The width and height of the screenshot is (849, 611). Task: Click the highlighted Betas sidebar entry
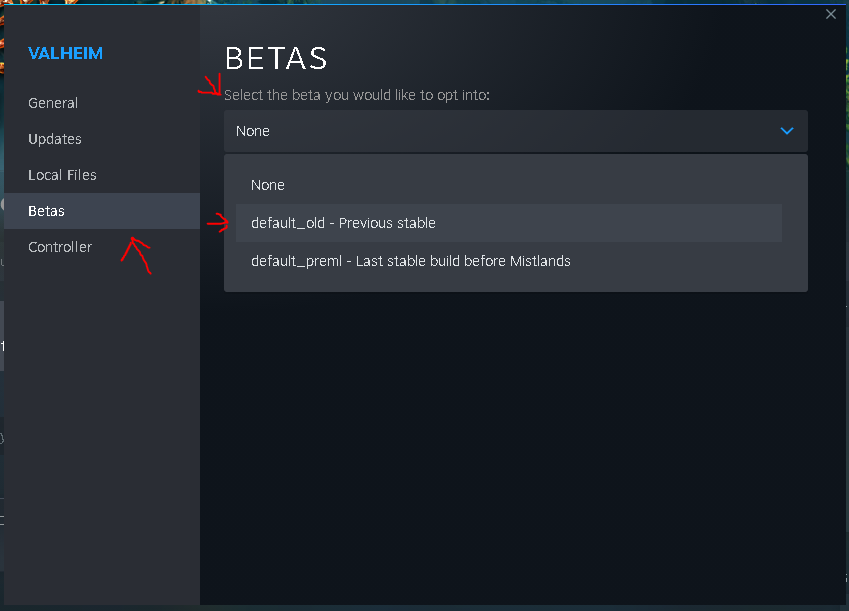tap(46, 211)
